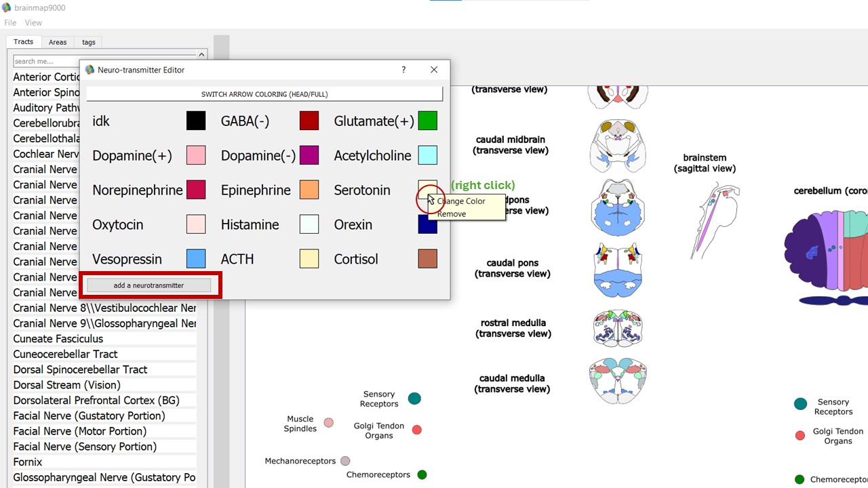Click the teal Sensory Receptors node
This screenshot has height=488, width=868.
click(414, 399)
